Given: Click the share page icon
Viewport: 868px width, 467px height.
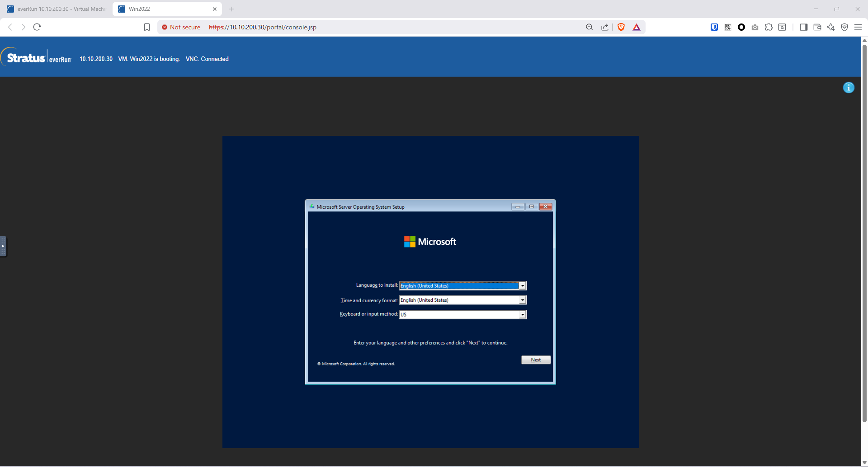Looking at the screenshot, I should click(605, 27).
